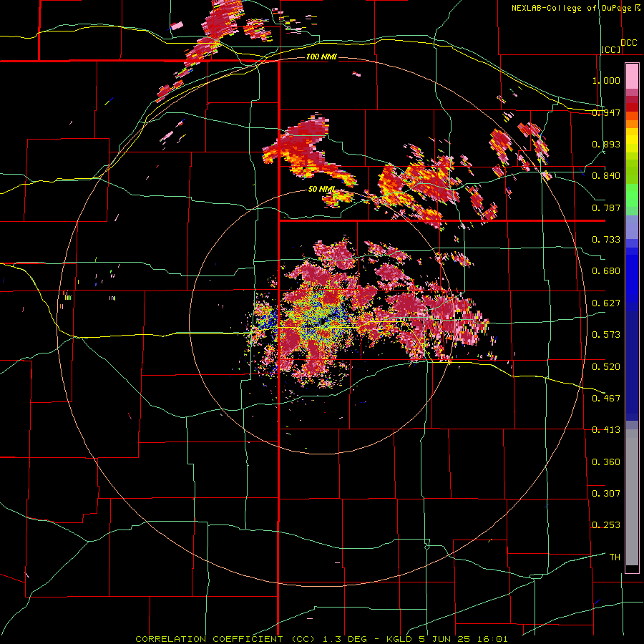Click the TH label at the scale bottom

pyautogui.click(x=615, y=557)
